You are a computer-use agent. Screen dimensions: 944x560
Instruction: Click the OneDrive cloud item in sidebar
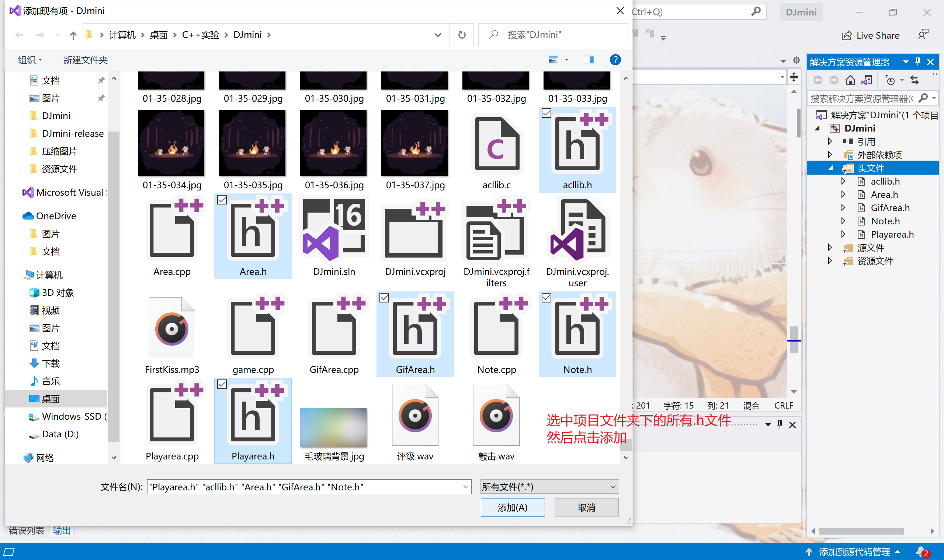coord(49,216)
